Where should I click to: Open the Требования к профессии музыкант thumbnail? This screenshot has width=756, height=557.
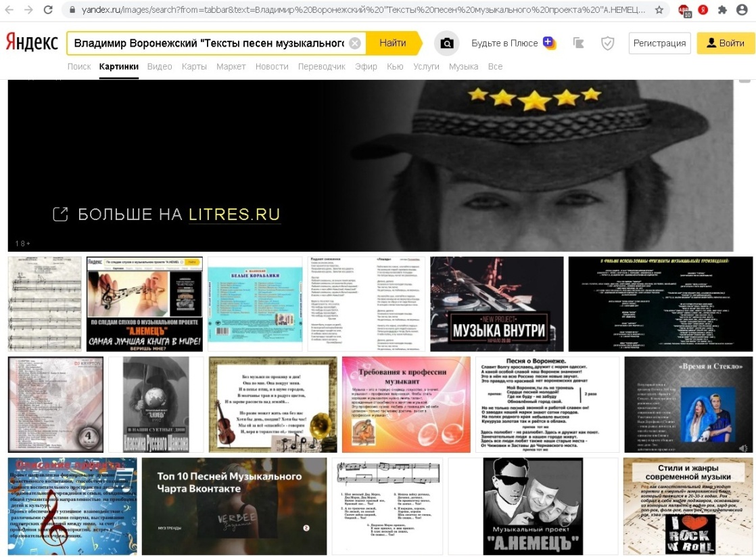406,405
